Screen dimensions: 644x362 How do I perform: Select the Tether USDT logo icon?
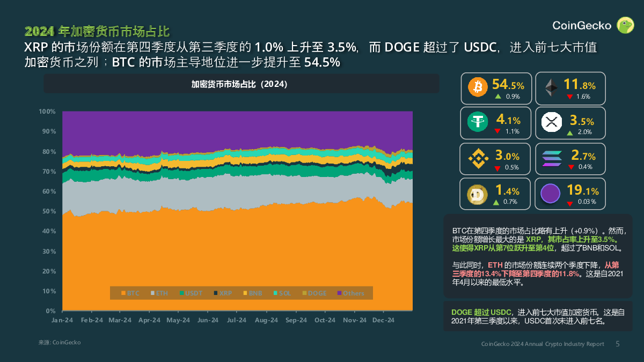coord(478,123)
